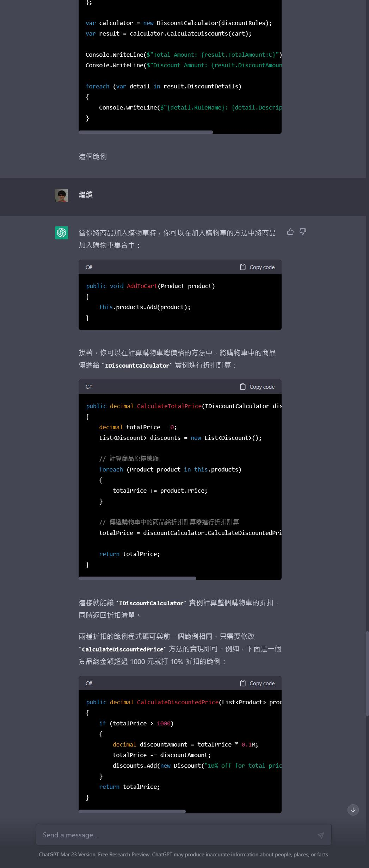
Task: Copy code of the AddToCart block
Action: (257, 267)
